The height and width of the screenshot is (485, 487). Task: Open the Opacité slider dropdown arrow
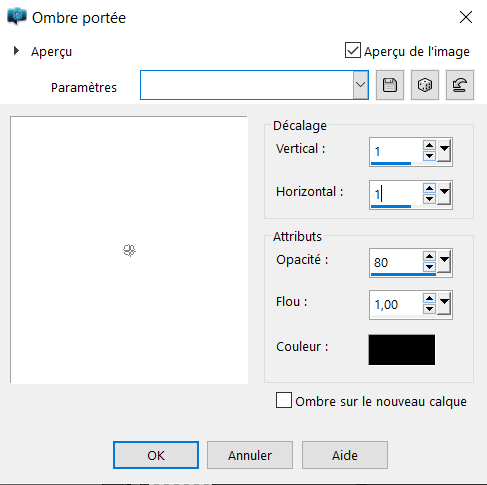(444, 262)
